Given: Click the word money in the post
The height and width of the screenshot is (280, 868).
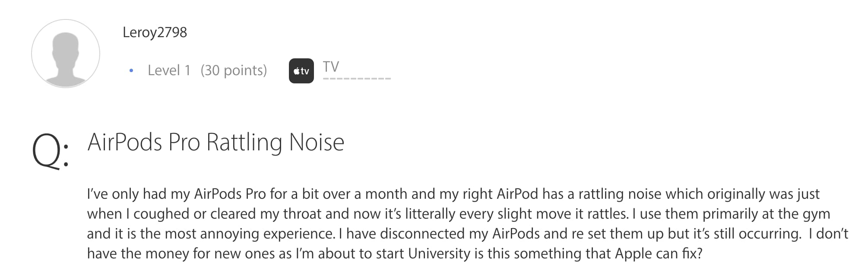Looking at the screenshot, I should [167, 254].
